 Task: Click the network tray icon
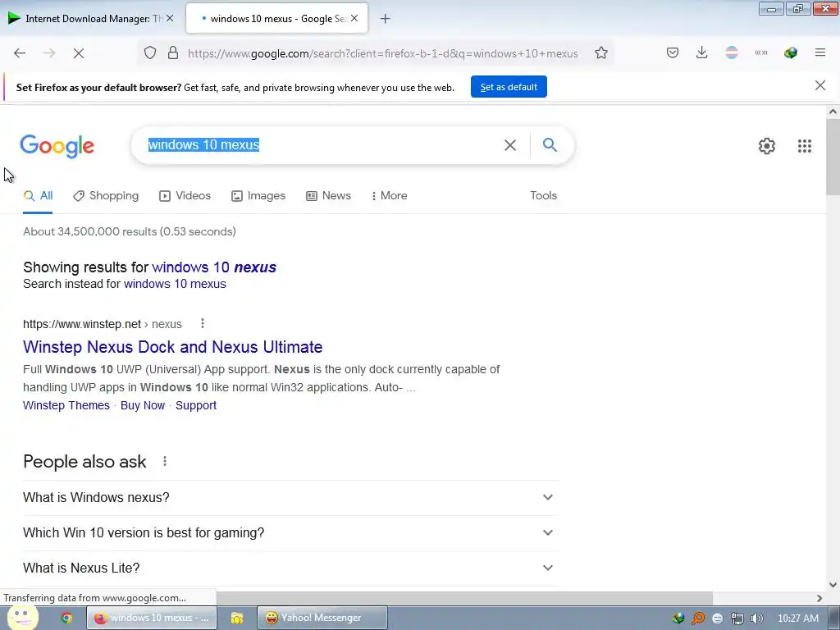coord(737,619)
